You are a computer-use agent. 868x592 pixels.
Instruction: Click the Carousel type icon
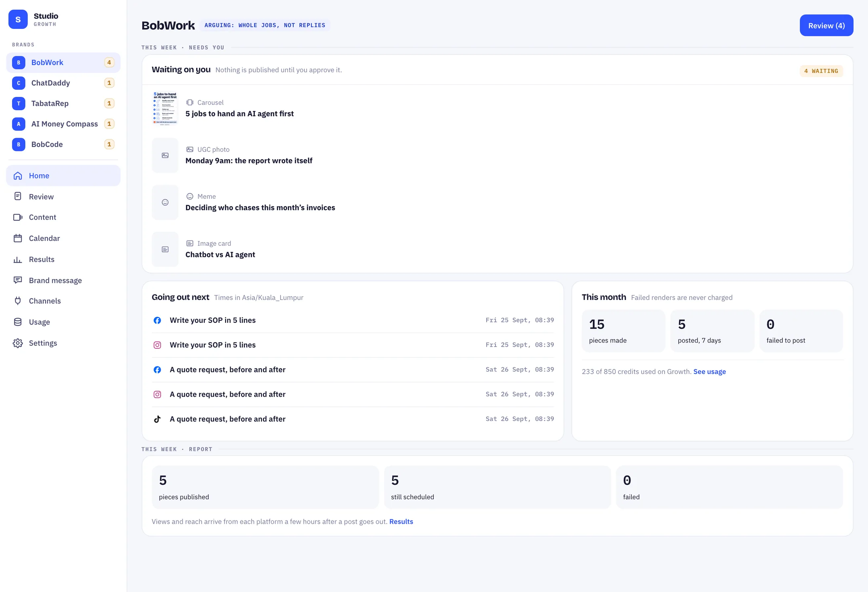point(190,102)
